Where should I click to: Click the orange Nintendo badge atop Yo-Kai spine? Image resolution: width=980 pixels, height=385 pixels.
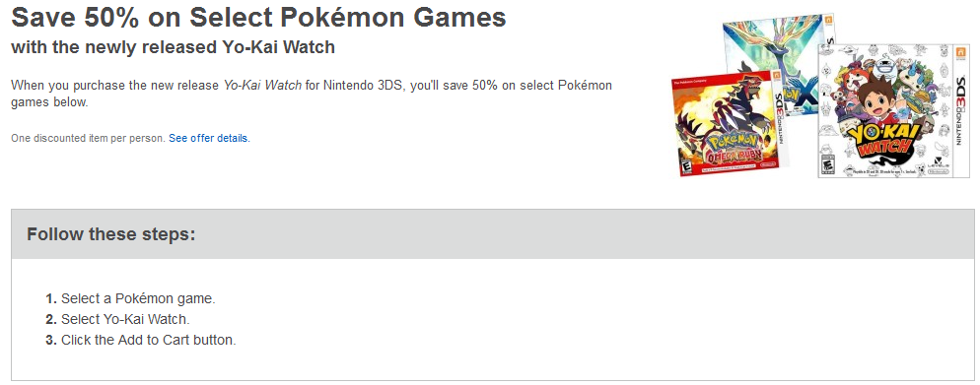963,52
